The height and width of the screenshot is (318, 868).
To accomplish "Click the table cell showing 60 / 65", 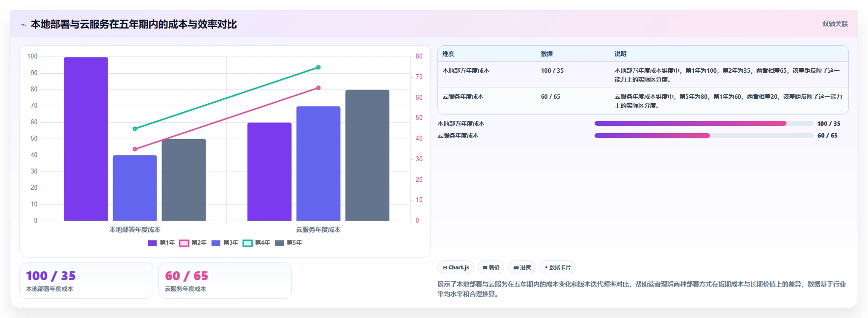I will pos(550,97).
